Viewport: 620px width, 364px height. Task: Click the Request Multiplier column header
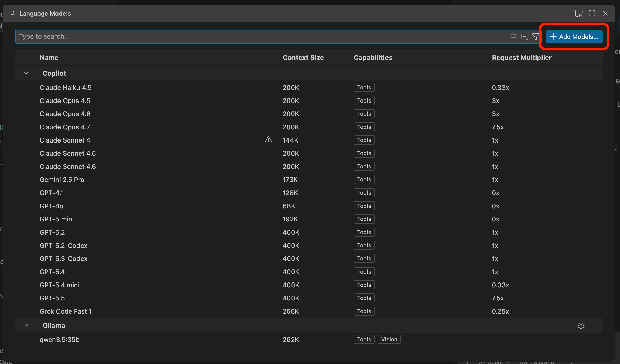coord(521,58)
